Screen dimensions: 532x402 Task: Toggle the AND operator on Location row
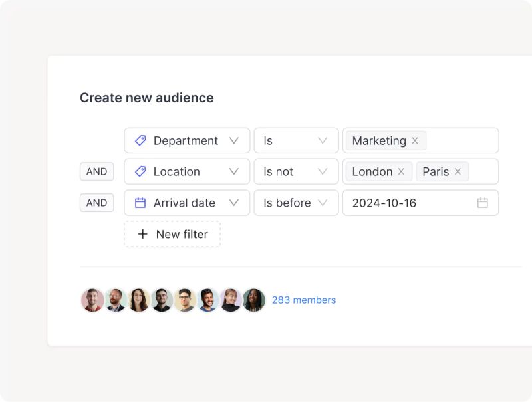96,171
